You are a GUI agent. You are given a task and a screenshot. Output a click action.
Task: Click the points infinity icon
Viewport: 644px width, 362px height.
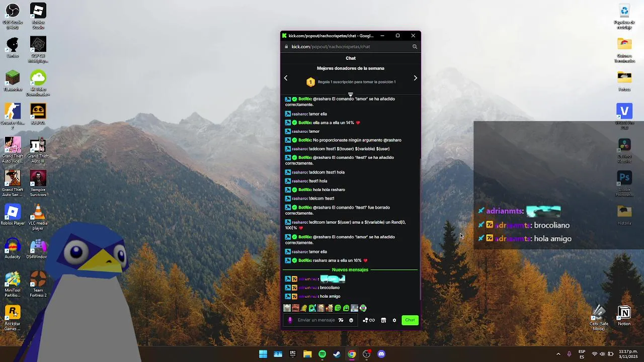[369, 320]
